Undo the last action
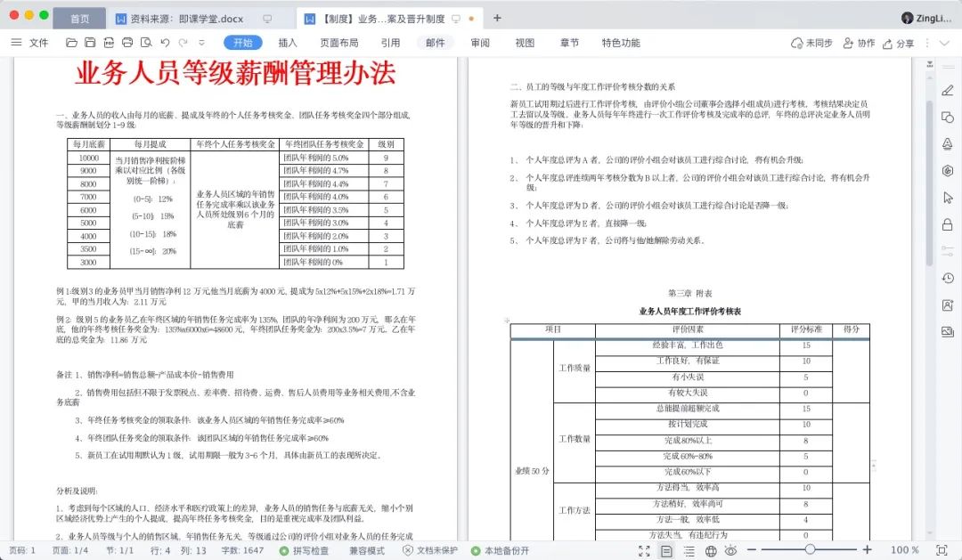962x560 pixels. tap(165, 43)
